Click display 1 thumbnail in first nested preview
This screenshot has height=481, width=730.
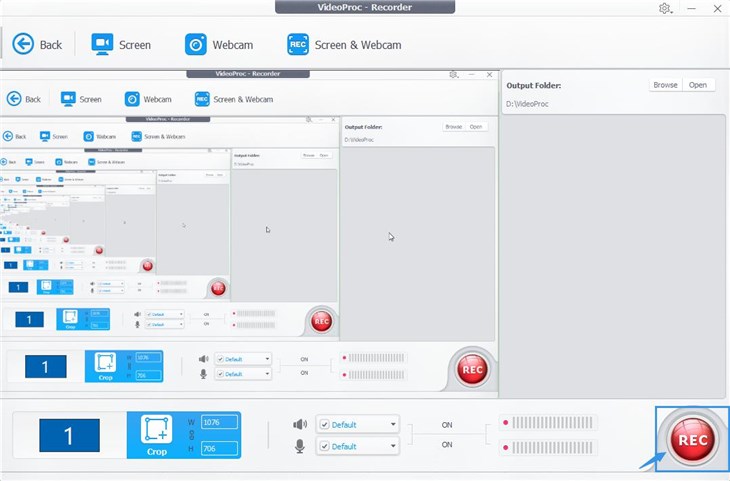coord(46,366)
